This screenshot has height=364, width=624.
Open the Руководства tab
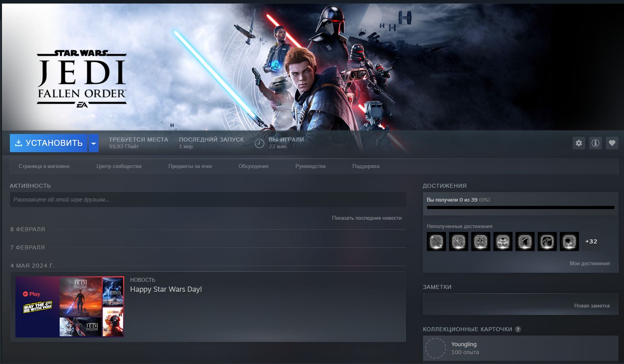coord(310,166)
